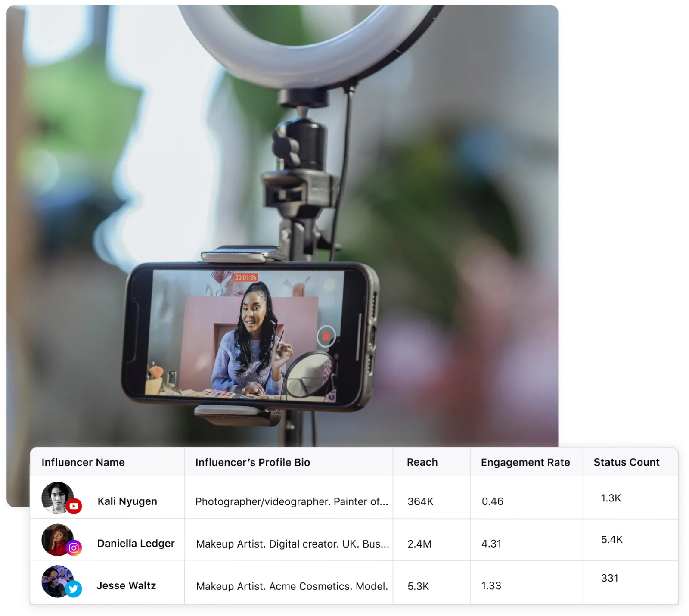Select the Instagram icon beside Daniella Ledger
Image resolution: width=689 pixels, height=616 pixels.
coord(74,548)
